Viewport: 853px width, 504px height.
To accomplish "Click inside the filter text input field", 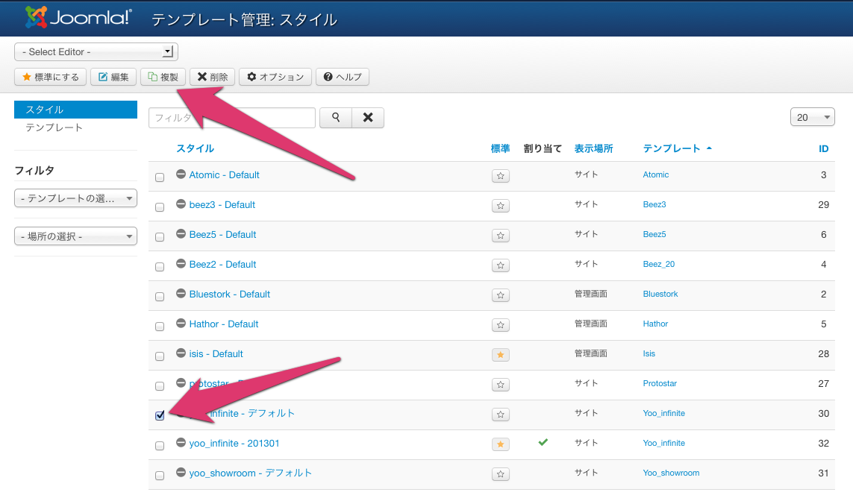I will 231,117.
